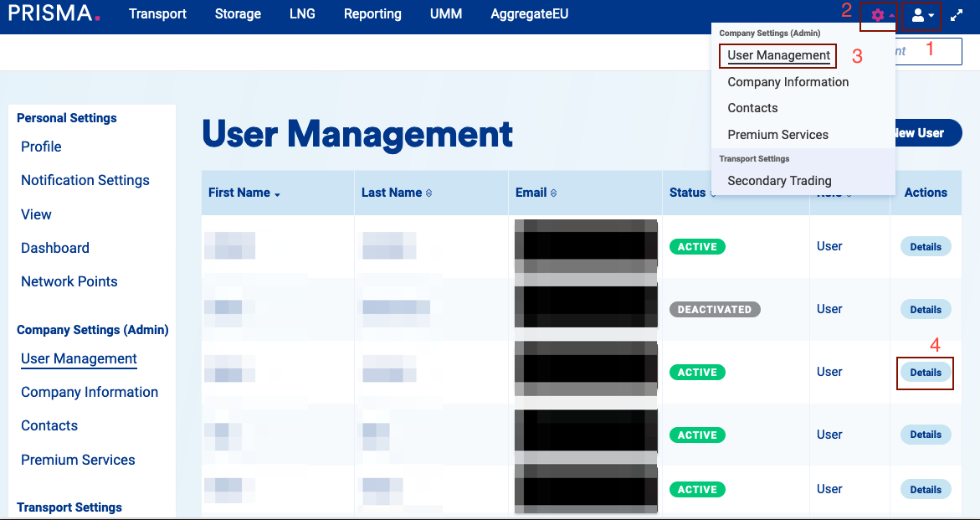This screenshot has height=520, width=980.
Task: Open the Transport menu in navbar
Action: (157, 14)
